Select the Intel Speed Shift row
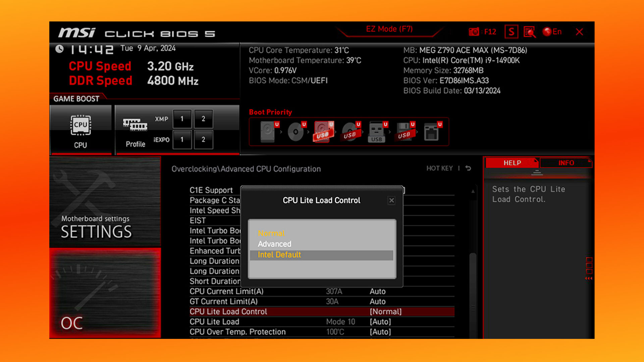Image resolution: width=644 pixels, height=362 pixels. point(215,210)
